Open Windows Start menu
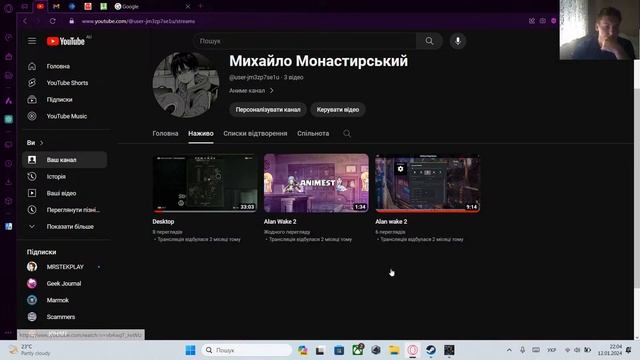 pos(190,350)
